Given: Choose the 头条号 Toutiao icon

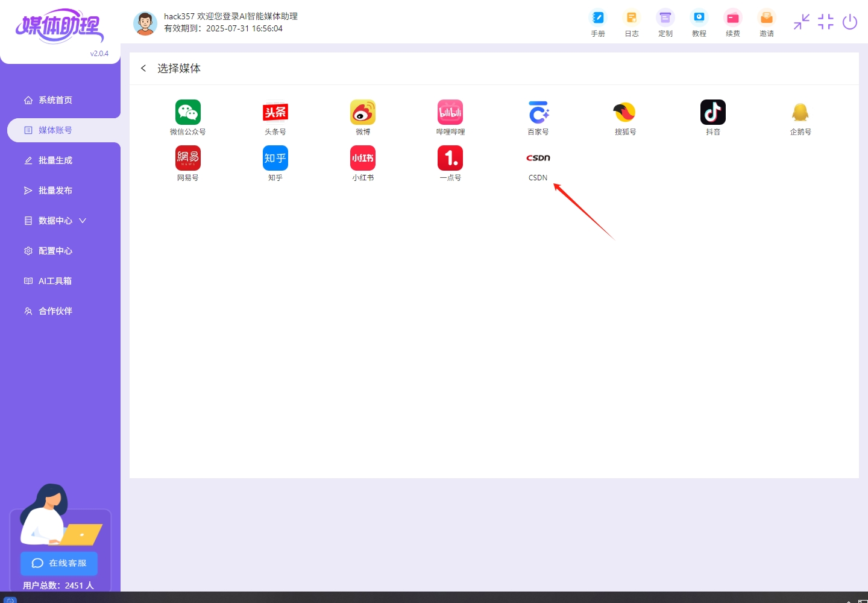Looking at the screenshot, I should [275, 112].
